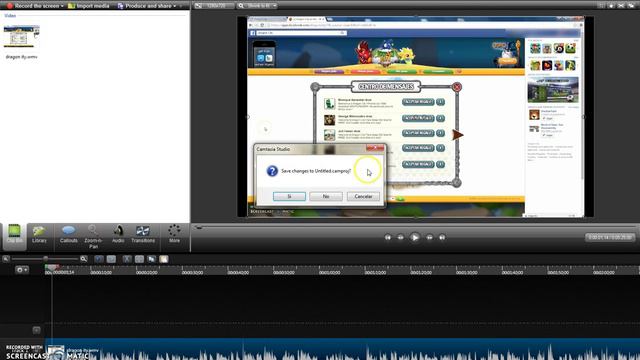
Task: Click the timeline Undo button
Action: pyautogui.click(x=99, y=259)
